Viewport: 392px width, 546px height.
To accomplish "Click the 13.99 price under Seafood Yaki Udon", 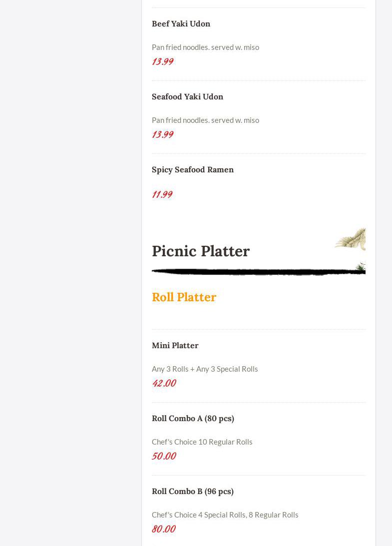I will click(162, 134).
